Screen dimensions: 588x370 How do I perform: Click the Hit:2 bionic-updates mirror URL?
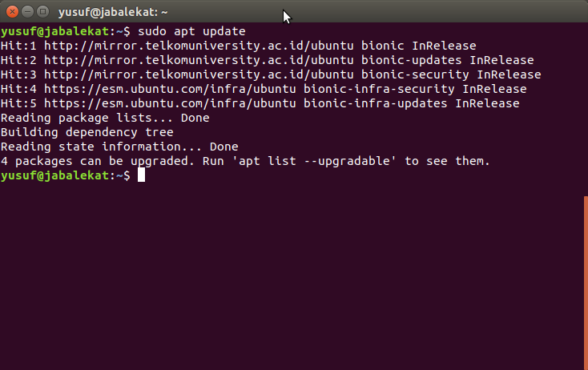click(199, 60)
